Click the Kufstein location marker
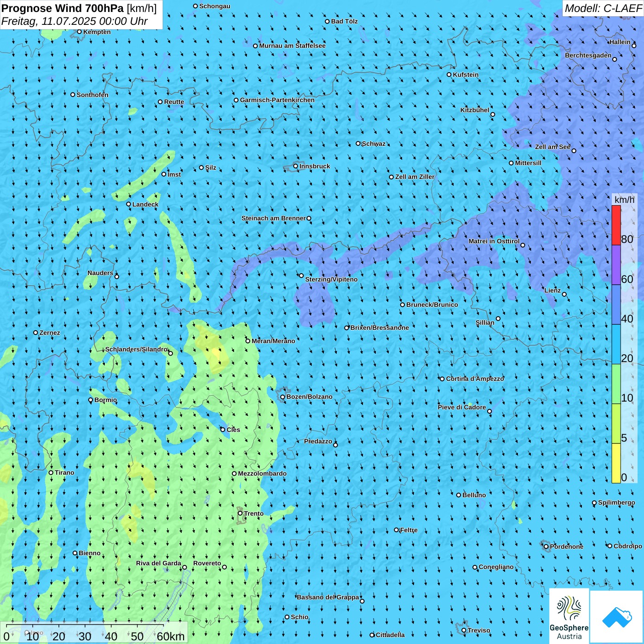Image resolution: width=644 pixels, height=644 pixels. pyautogui.click(x=449, y=75)
